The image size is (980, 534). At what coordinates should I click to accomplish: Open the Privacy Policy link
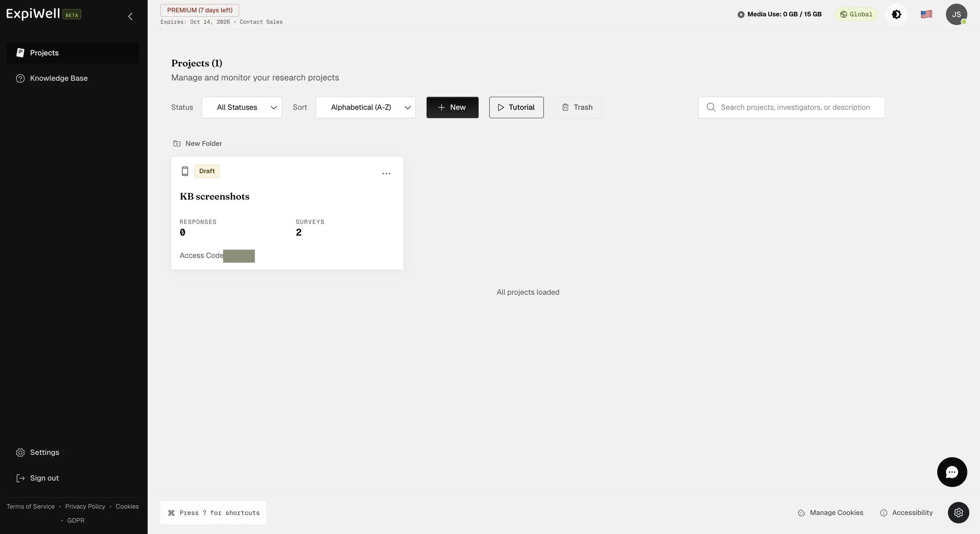[85, 506]
